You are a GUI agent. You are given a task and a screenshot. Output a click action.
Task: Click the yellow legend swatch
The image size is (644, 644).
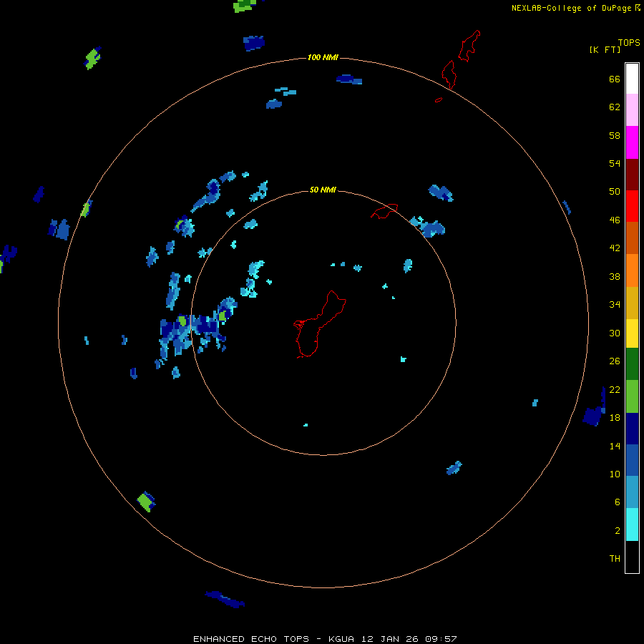(632, 333)
